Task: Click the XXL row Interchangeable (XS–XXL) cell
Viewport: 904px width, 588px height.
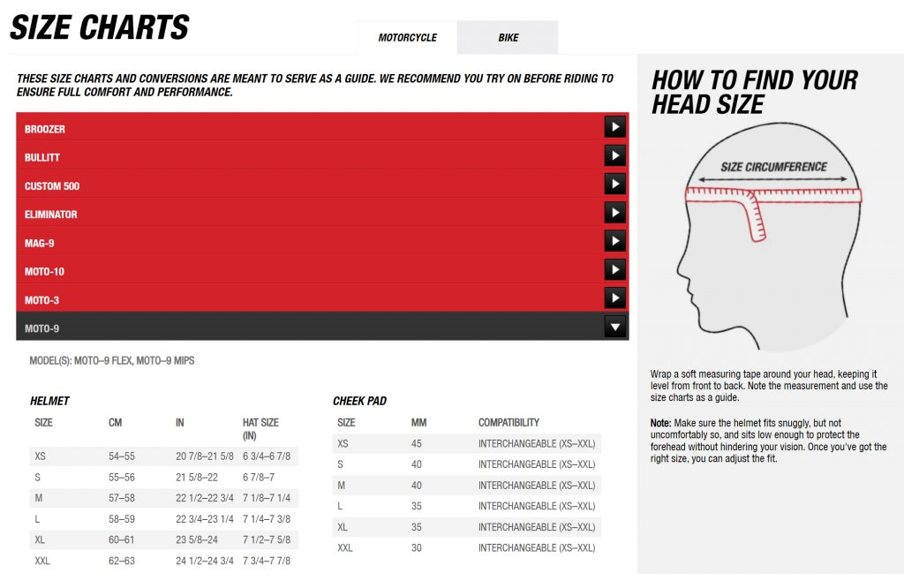Action: pyautogui.click(x=537, y=548)
